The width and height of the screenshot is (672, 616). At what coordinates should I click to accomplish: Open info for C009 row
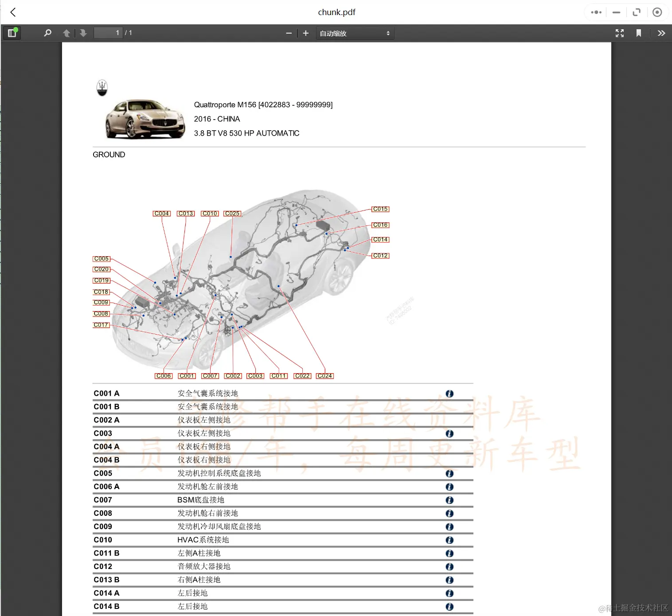449,526
